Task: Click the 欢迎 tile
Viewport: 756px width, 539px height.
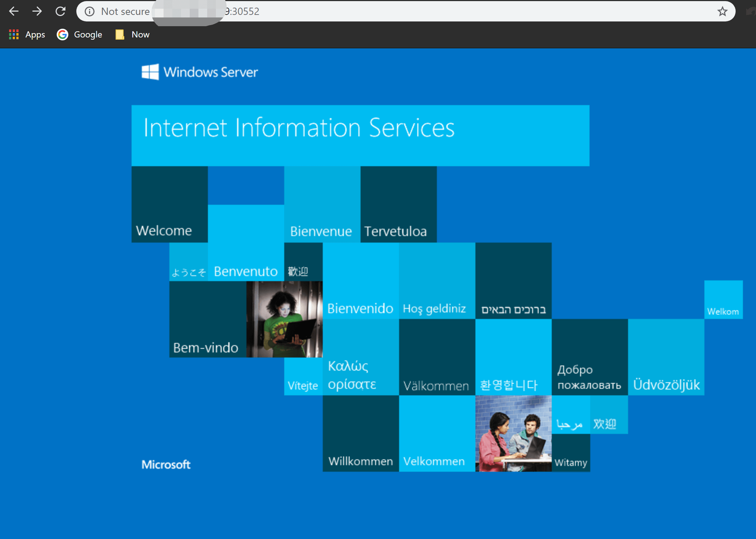Action: coord(609,415)
